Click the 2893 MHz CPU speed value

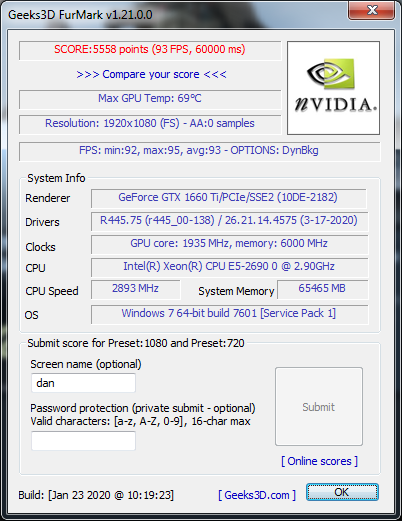click(135, 289)
